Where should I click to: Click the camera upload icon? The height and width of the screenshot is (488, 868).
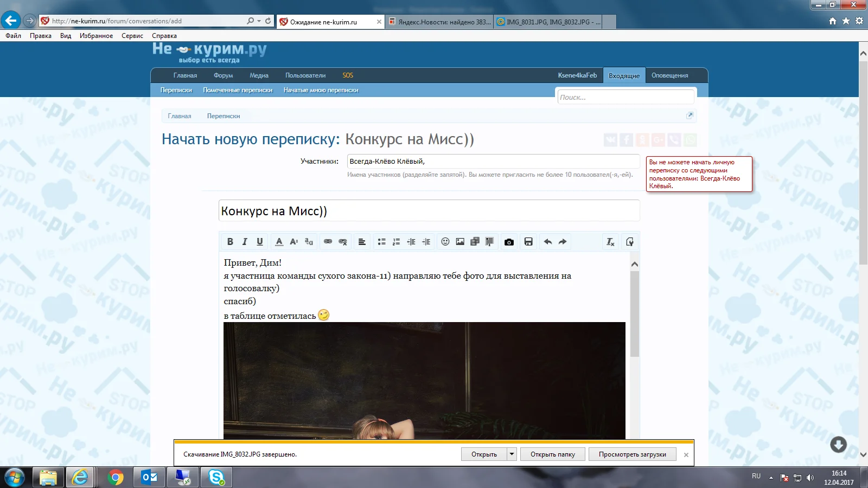pyautogui.click(x=509, y=242)
